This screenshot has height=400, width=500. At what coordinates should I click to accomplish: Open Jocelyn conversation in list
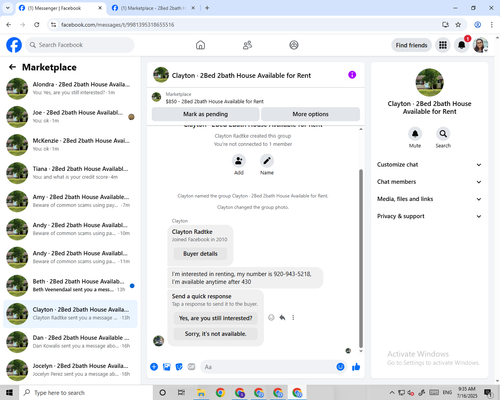70,370
